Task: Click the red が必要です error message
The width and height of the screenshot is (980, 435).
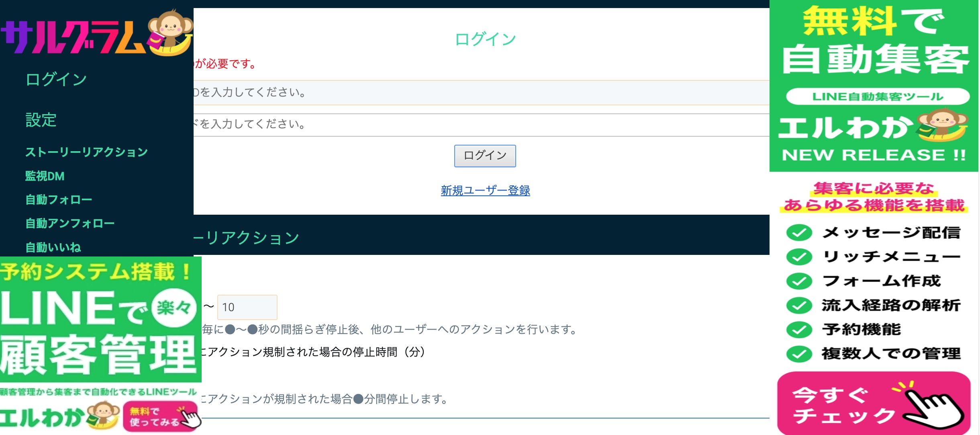Action: pos(226,64)
